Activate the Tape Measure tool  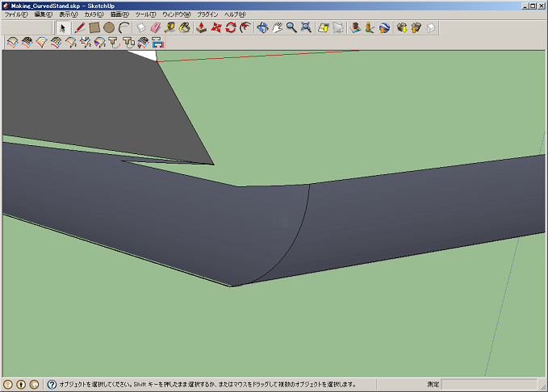(170, 27)
